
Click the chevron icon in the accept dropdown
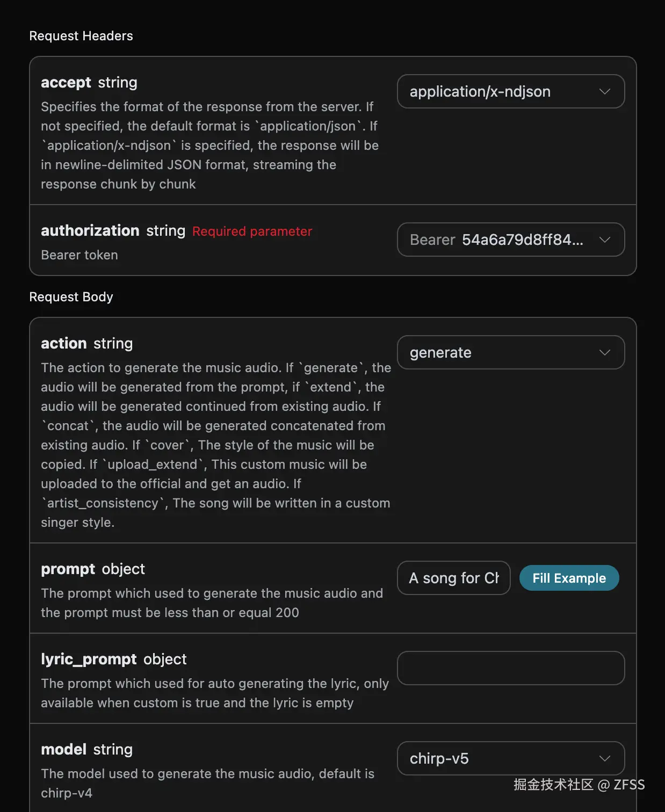604,92
